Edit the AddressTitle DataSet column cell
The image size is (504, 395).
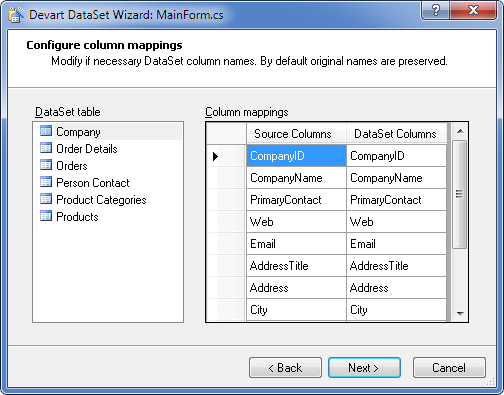point(396,266)
